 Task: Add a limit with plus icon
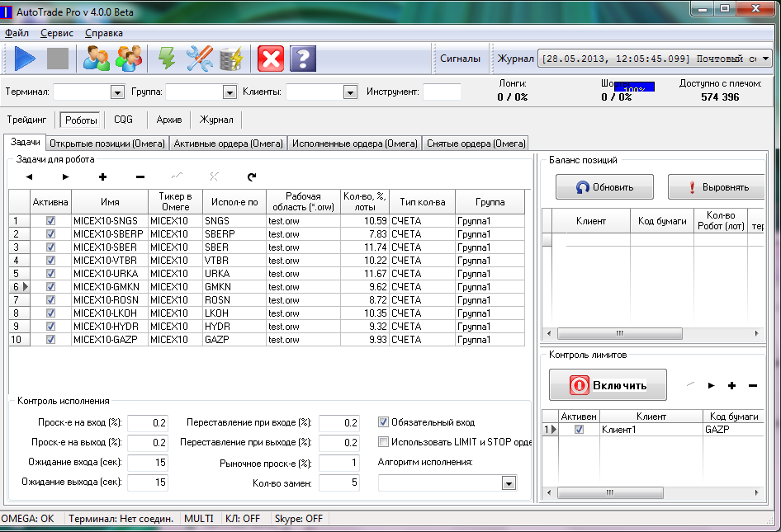tap(731, 385)
